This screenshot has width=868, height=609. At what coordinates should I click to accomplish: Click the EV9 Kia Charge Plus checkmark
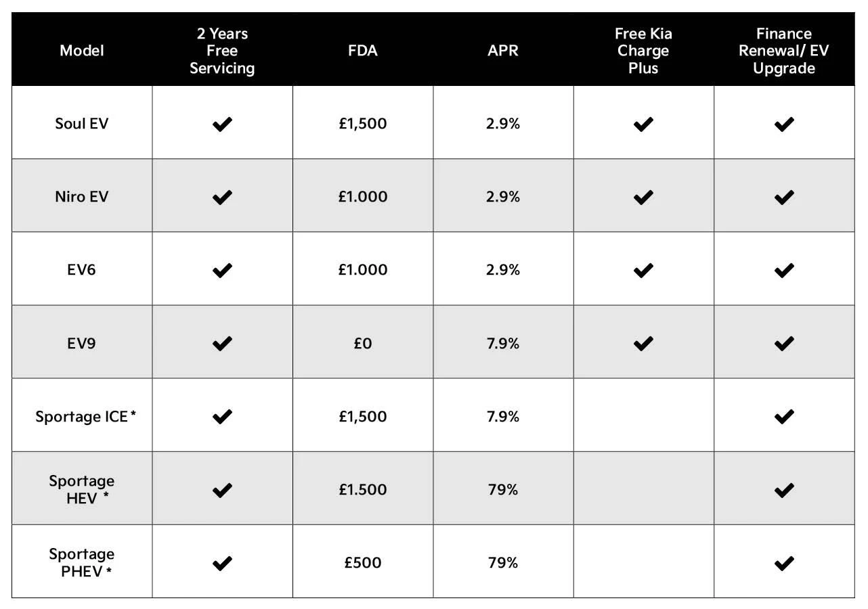pos(643,343)
